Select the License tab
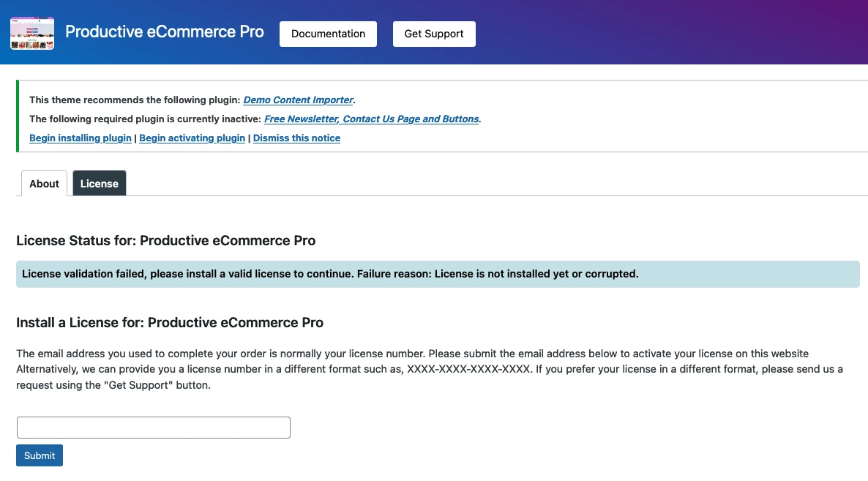The height and width of the screenshot is (481, 868). pos(99,183)
